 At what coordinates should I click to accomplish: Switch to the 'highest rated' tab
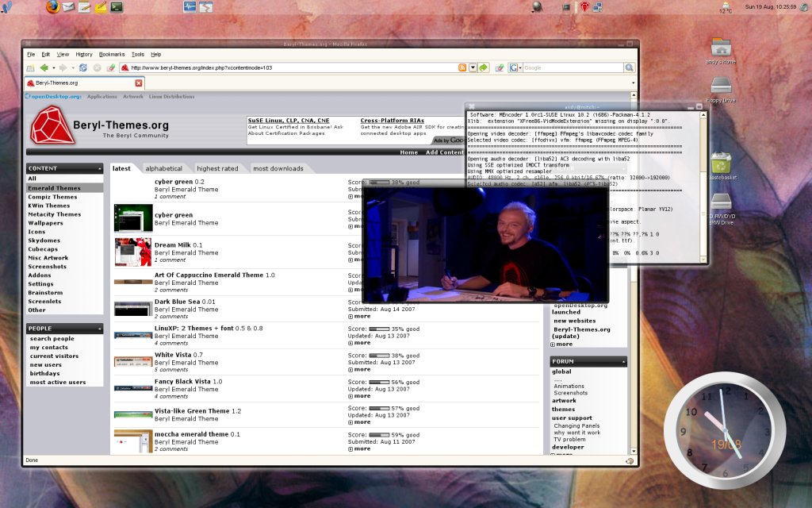point(217,168)
